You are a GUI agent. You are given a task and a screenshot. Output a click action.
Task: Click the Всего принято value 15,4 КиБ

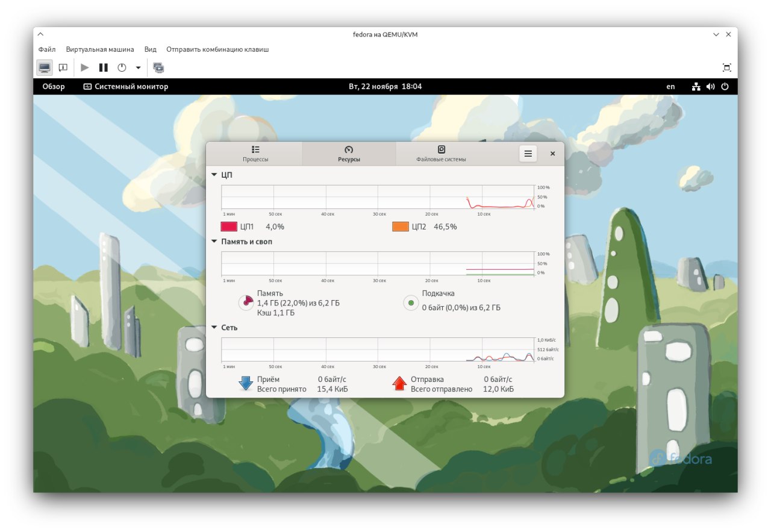[x=332, y=389]
